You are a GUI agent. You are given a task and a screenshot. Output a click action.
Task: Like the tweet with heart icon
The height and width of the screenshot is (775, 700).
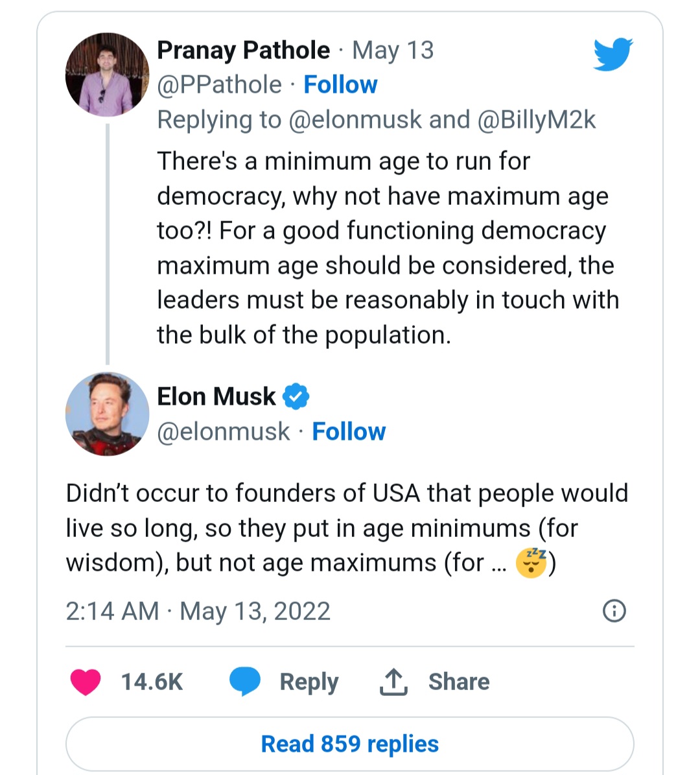coord(86,682)
